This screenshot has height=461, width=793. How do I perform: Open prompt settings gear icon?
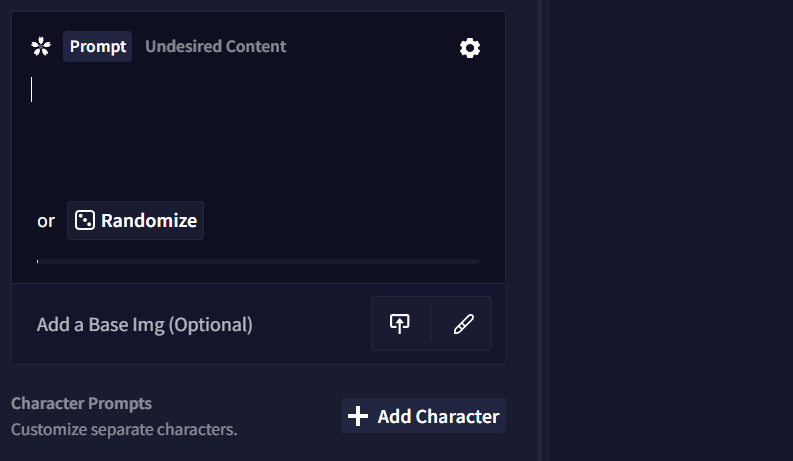point(470,47)
